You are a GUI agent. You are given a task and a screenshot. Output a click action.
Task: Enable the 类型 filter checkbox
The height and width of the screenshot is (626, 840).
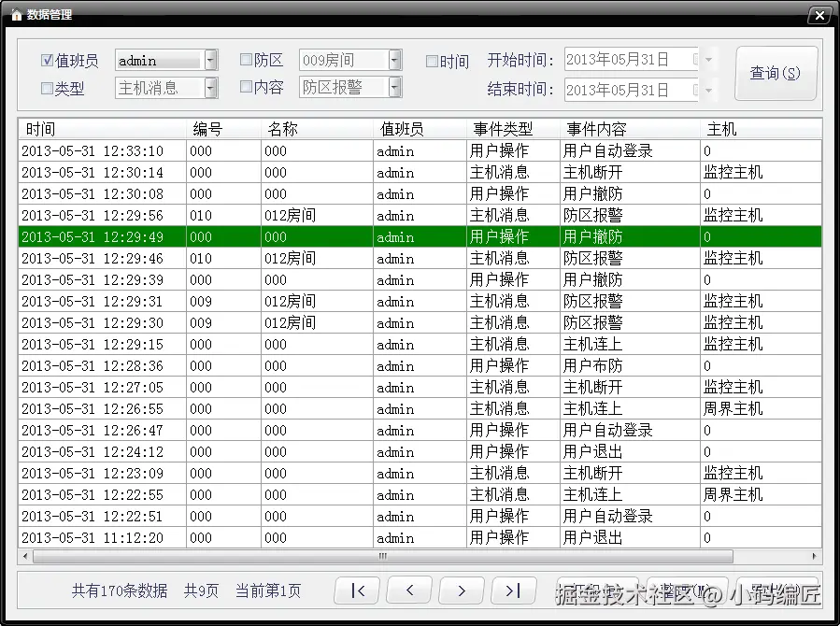[x=47, y=88]
